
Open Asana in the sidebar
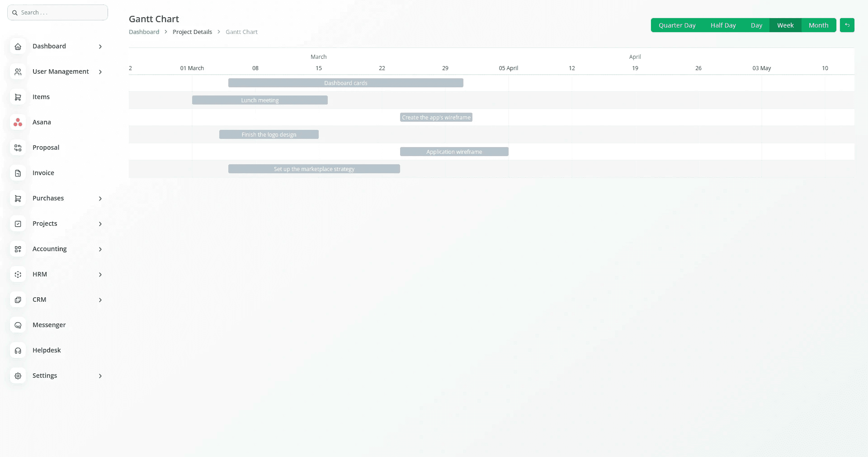tap(42, 122)
